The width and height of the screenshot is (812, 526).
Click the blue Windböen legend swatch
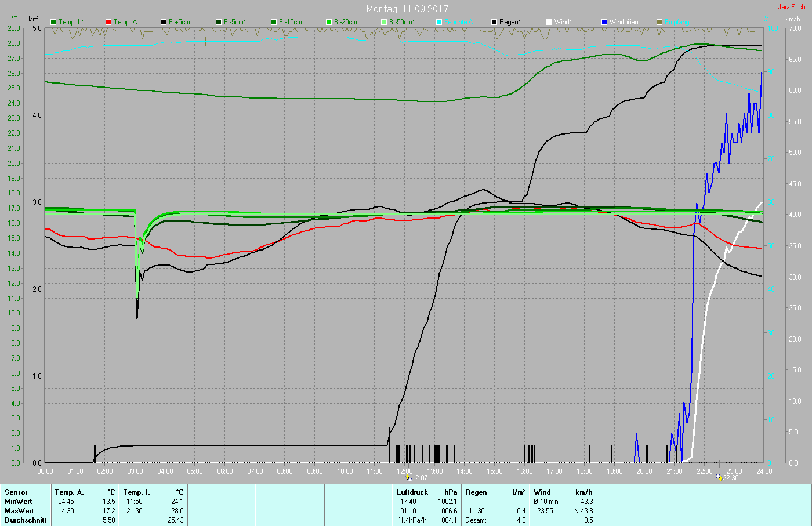(604, 22)
